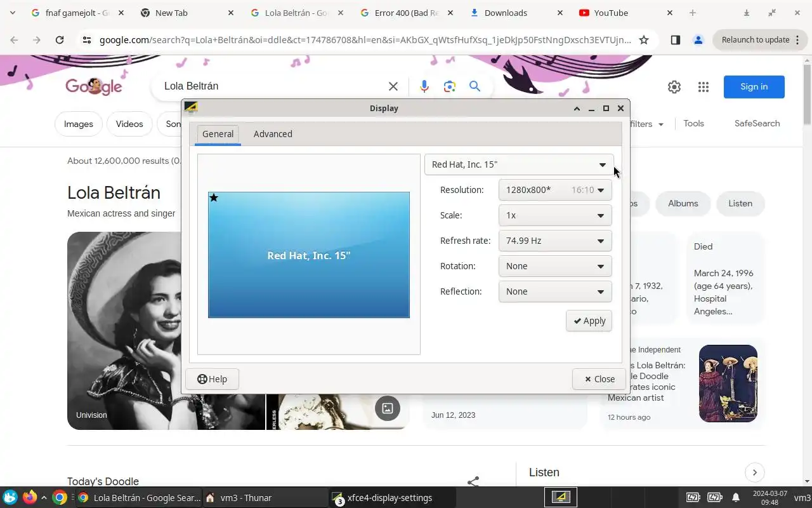Click the panel clock 09:48
Screen dimensions: 812x508
point(769,497)
